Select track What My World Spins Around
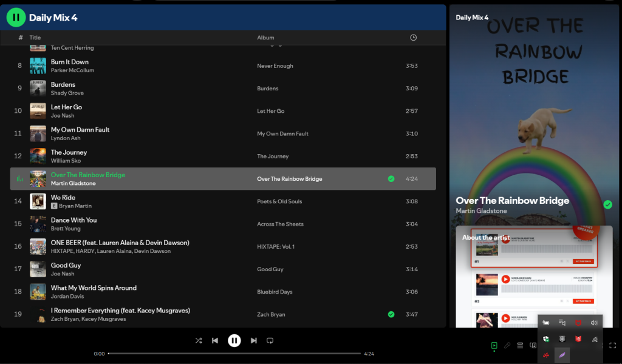The height and width of the screenshot is (364, 622). (94, 288)
